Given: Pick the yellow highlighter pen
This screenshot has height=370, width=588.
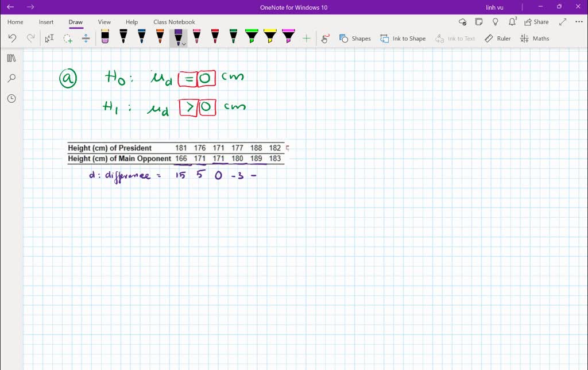Looking at the screenshot, I should [270, 37].
